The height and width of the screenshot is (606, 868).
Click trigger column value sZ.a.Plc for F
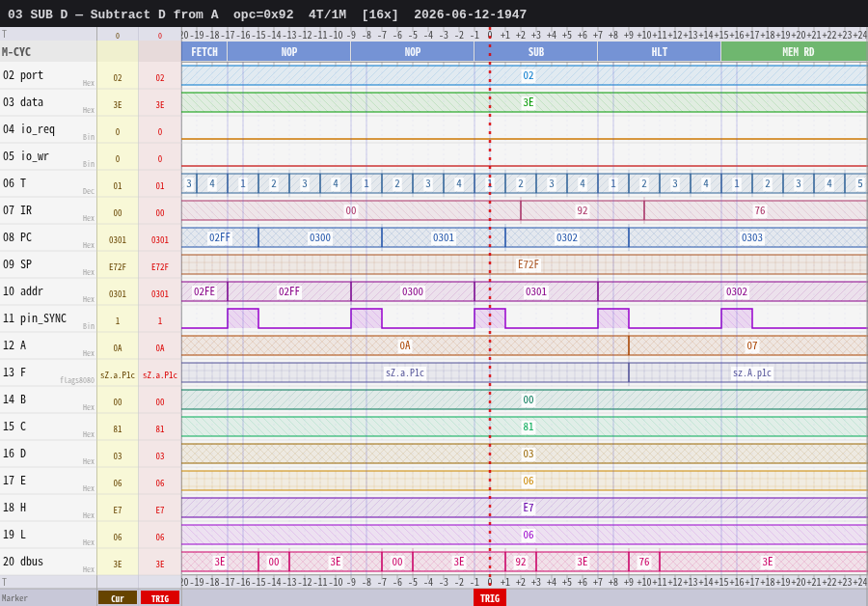tap(160, 375)
